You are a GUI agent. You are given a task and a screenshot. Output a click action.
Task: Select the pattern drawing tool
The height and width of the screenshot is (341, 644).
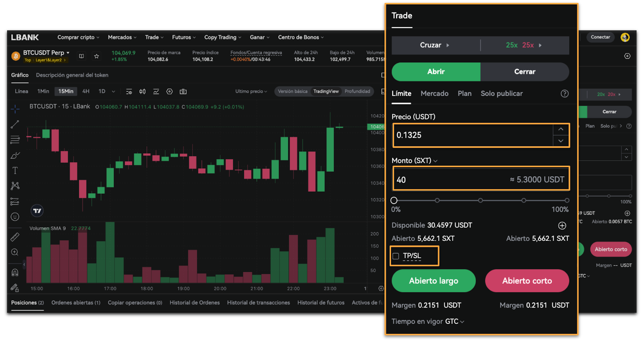15,186
